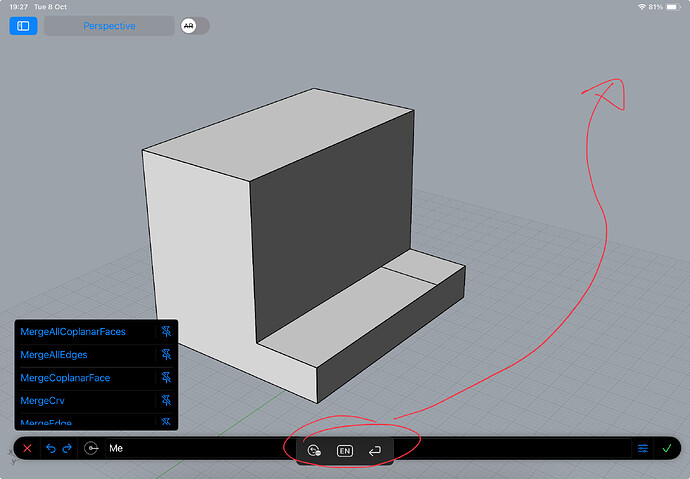690x479 pixels.
Task: Select the top face of the solid
Action: pyautogui.click(x=278, y=134)
